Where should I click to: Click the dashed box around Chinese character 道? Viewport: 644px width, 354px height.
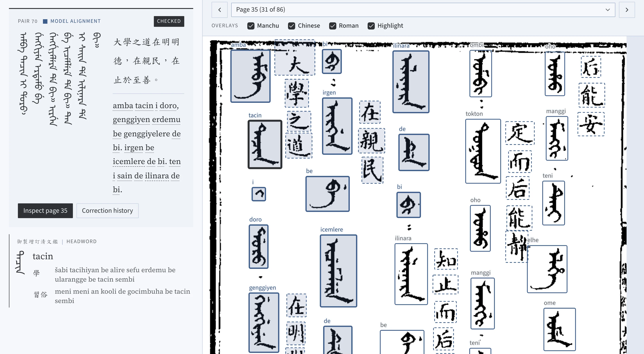(299, 145)
